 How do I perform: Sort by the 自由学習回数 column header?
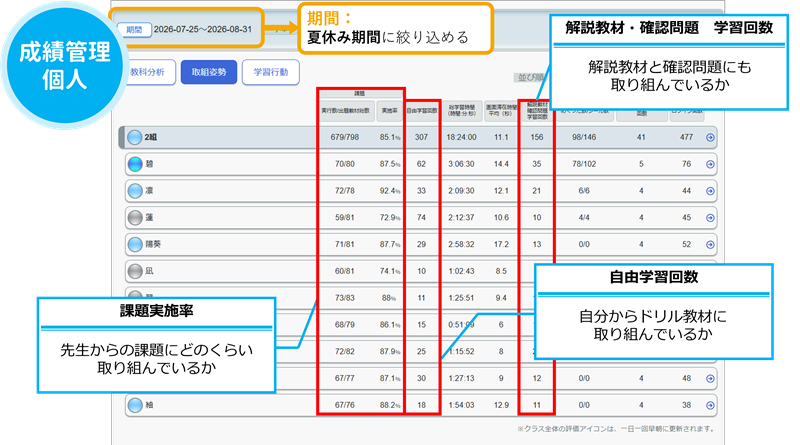click(x=422, y=111)
